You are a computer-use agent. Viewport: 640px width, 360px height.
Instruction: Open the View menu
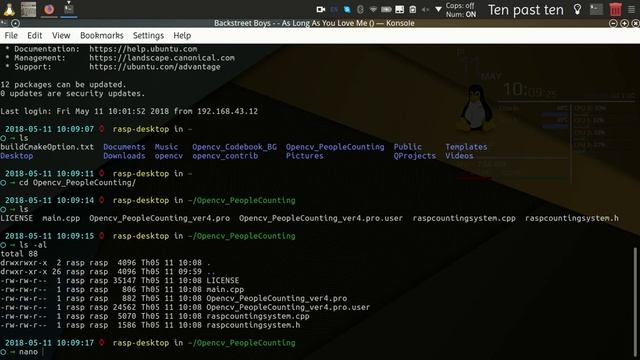click(x=61, y=36)
